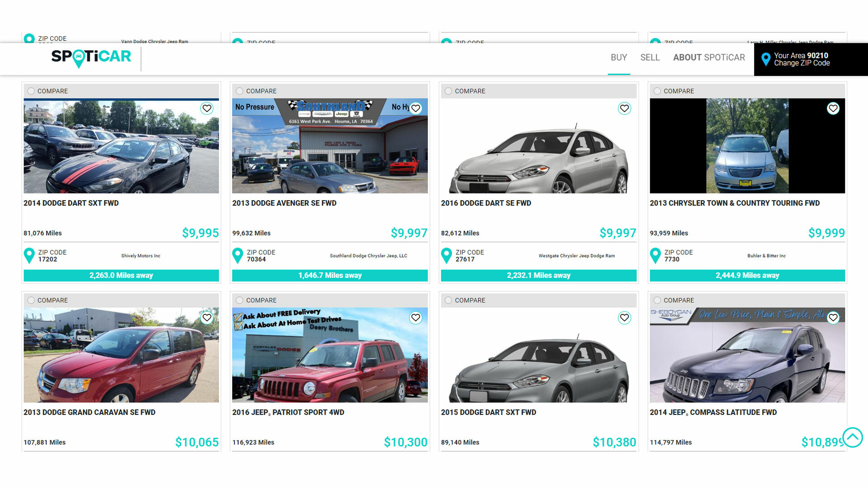Favorite the 2014 Dodge Dart SXT with the heart icon
The width and height of the screenshot is (868, 488).
(207, 108)
